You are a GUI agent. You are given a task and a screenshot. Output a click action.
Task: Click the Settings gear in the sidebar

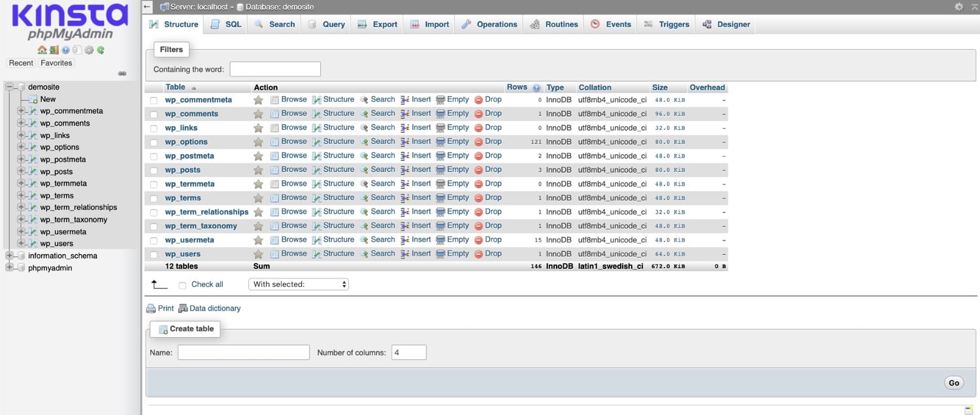[x=89, y=50]
